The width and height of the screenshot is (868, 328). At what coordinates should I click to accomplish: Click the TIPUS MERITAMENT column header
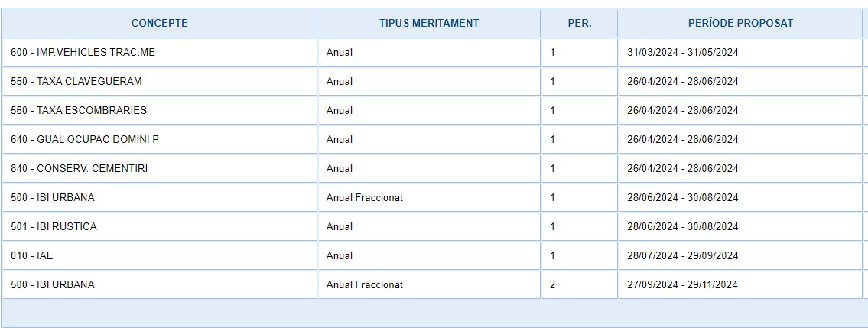(428, 23)
